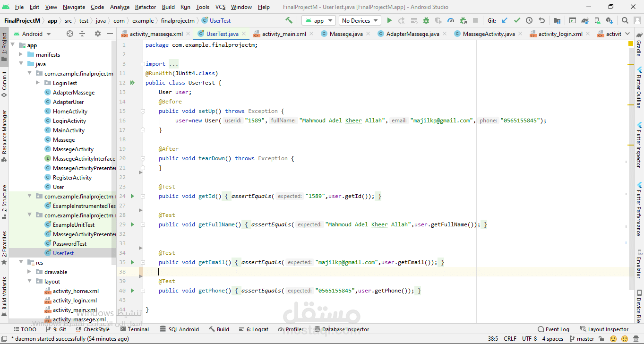The image size is (644, 344).
Task: Collapse the res folder
Action: [x=21, y=263]
